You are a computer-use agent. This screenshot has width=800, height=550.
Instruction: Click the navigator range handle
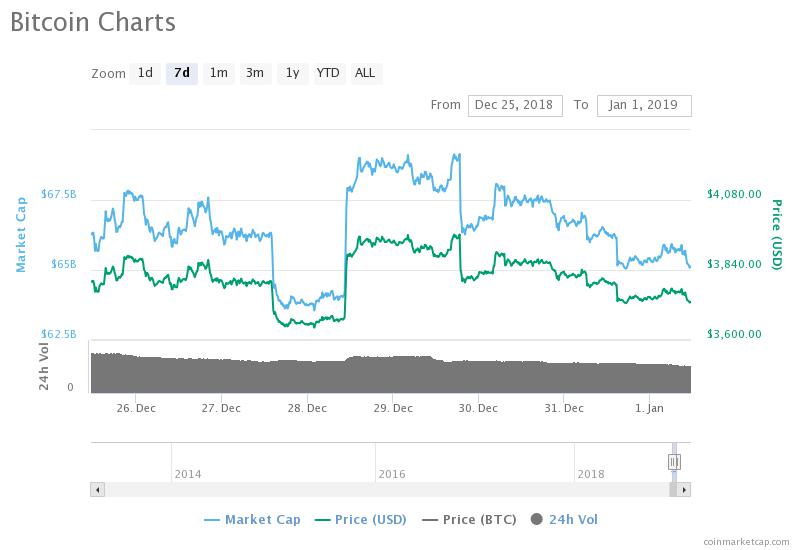(674, 461)
